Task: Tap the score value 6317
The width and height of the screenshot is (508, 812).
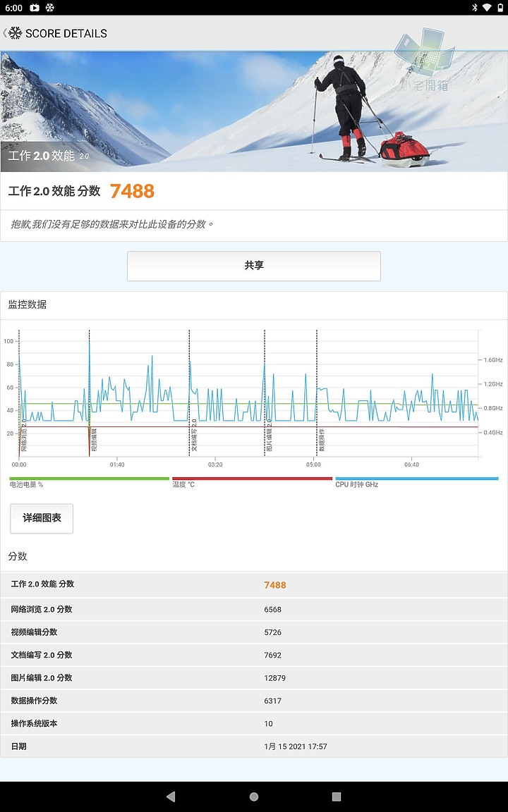Action: (x=272, y=701)
